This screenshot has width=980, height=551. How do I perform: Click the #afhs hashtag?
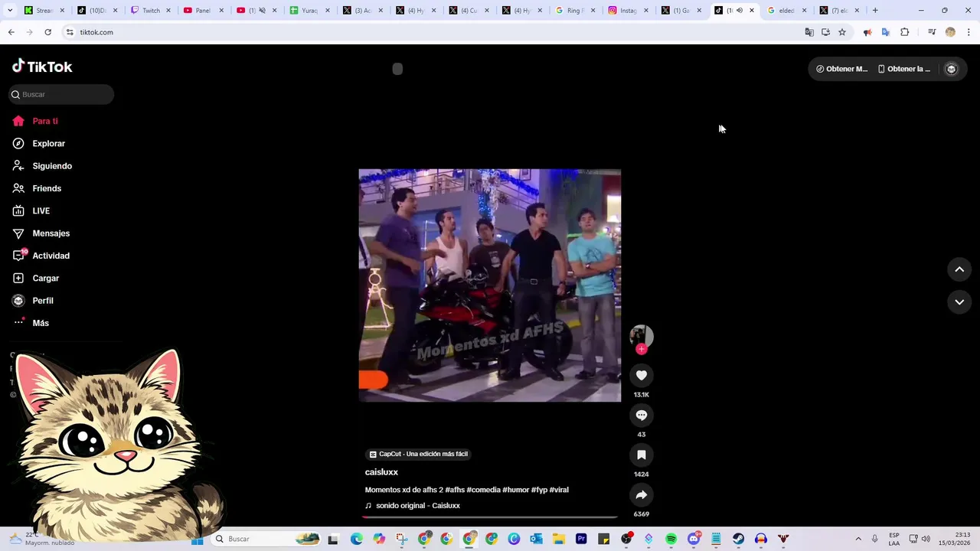coord(455,490)
